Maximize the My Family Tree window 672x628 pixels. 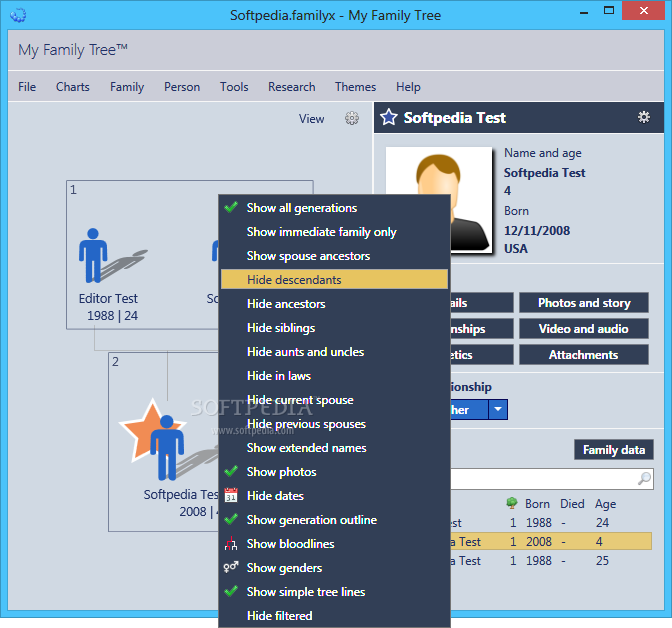coord(609,10)
